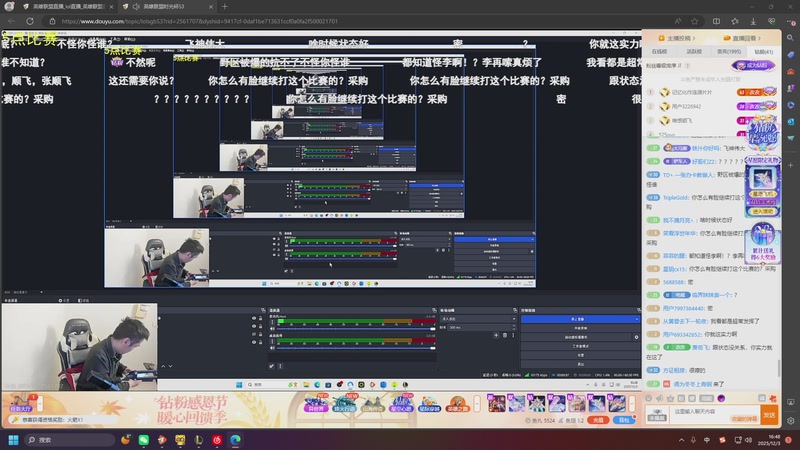The image size is (800, 450).
Task: Open Edge sidebar Outlook icon
Action: 790,121
